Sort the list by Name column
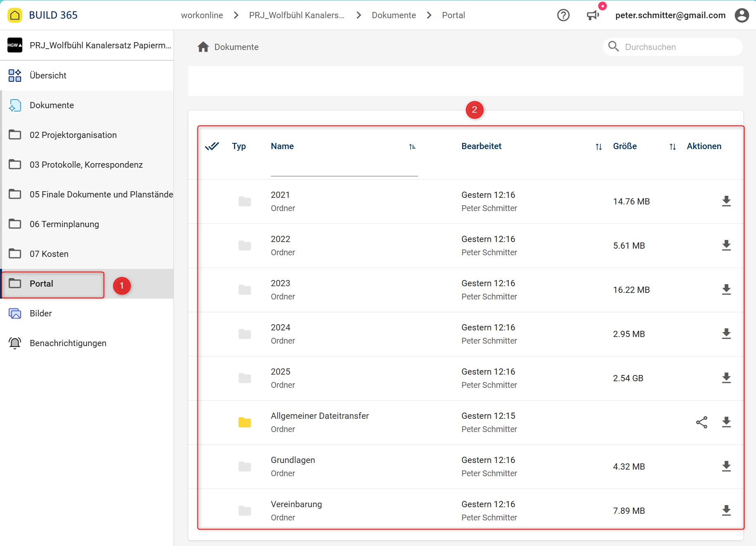This screenshot has height=546, width=756. (x=412, y=147)
